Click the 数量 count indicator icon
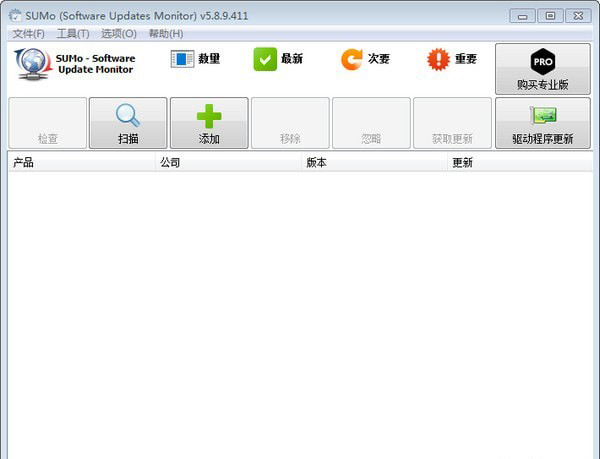 pos(182,59)
